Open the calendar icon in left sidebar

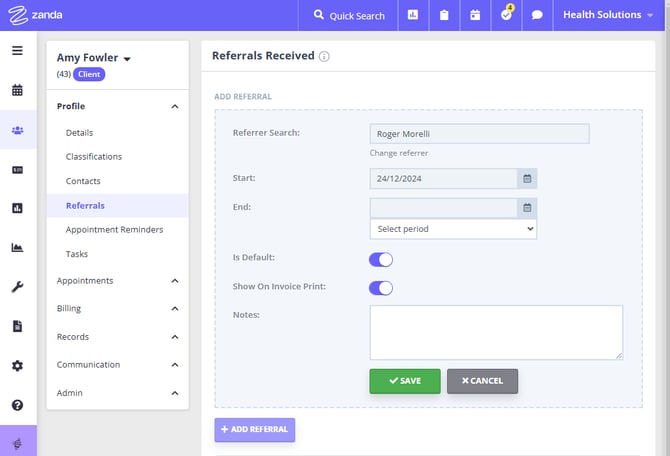pos(17,90)
